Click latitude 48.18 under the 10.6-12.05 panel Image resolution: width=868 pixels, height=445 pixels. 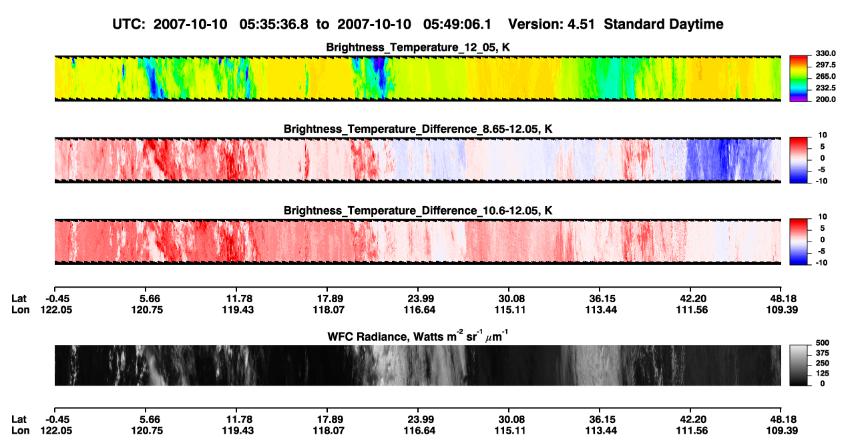781,299
